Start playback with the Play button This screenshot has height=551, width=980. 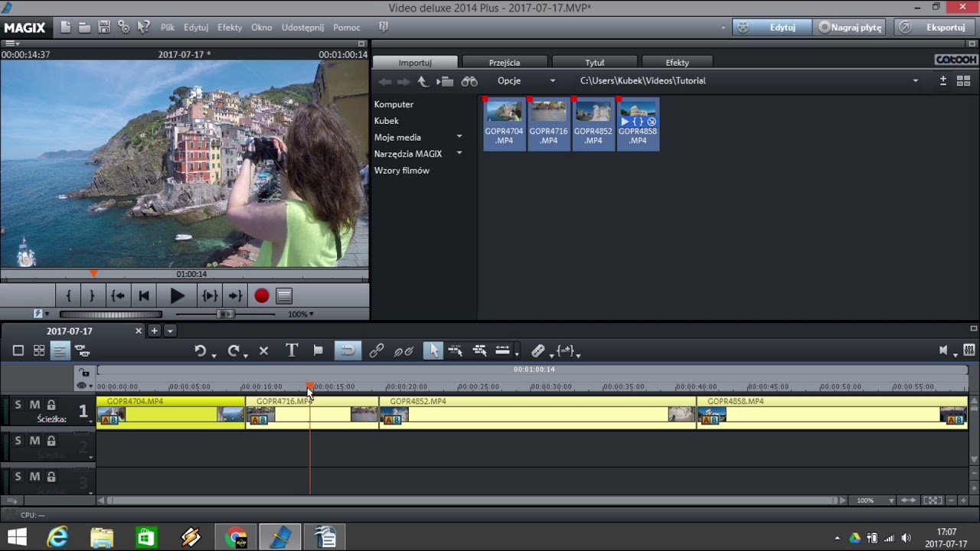click(x=177, y=296)
